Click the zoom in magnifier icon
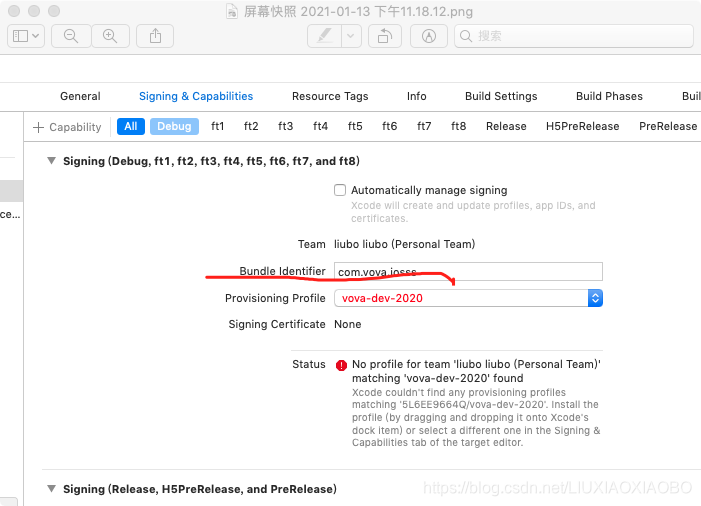Image resolution: width=701 pixels, height=506 pixels. [x=110, y=36]
